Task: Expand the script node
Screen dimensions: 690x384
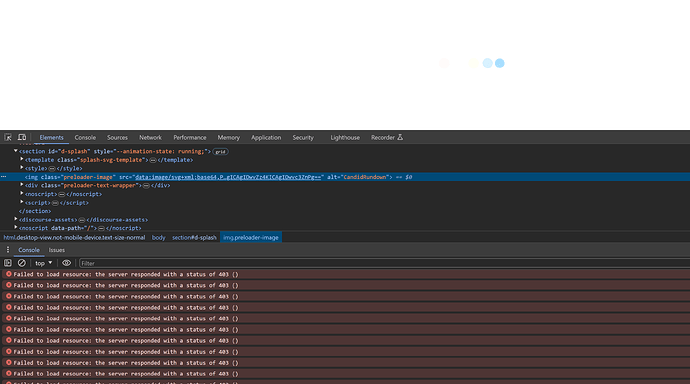Action: pyautogui.click(x=22, y=202)
